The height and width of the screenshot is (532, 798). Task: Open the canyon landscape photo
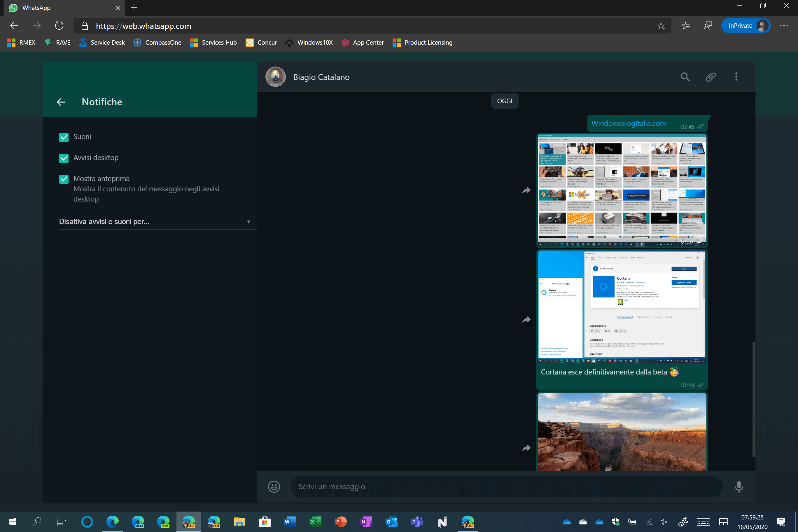[622, 432]
